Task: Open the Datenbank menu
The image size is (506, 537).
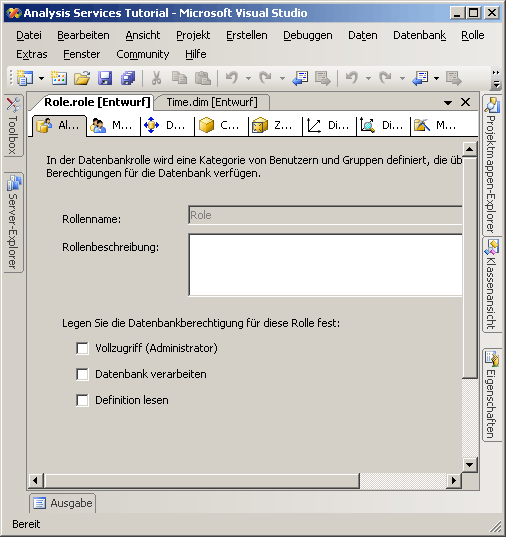Action: click(419, 35)
